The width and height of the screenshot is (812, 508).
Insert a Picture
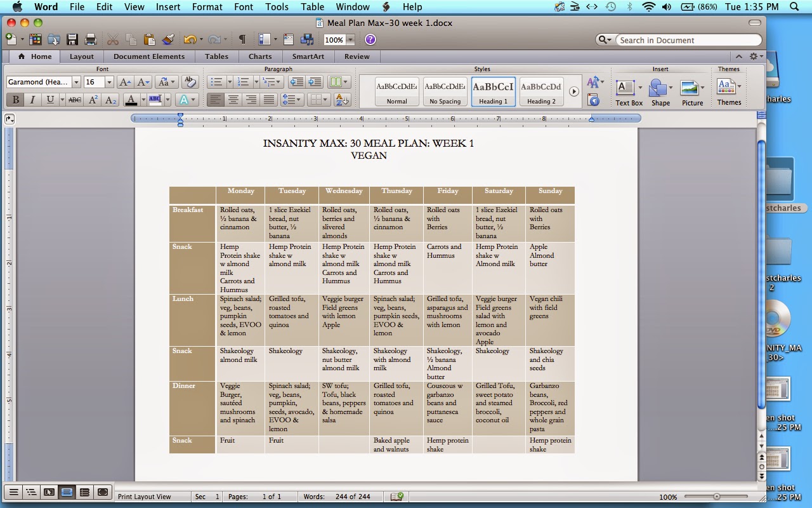[x=692, y=93]
